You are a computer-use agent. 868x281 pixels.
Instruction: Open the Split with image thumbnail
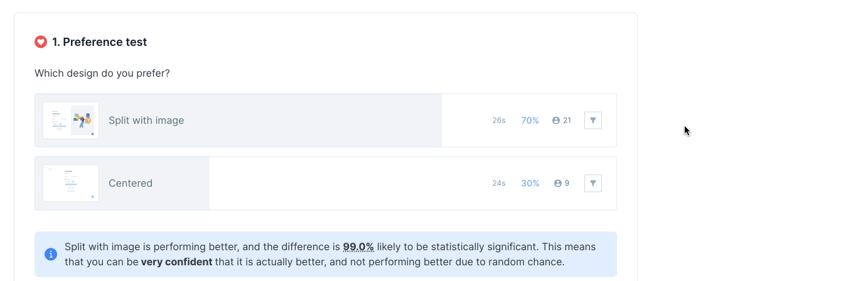[71, 120]
